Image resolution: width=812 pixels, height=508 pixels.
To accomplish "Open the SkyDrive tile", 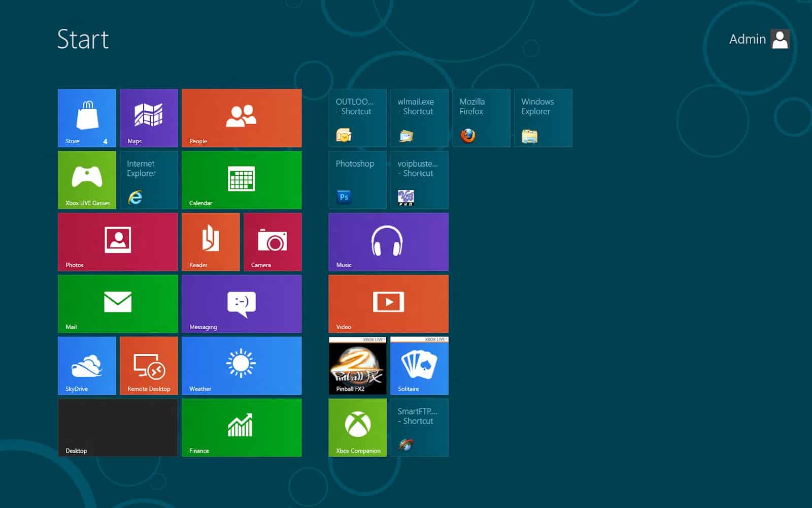I will (x=87, y=366).
